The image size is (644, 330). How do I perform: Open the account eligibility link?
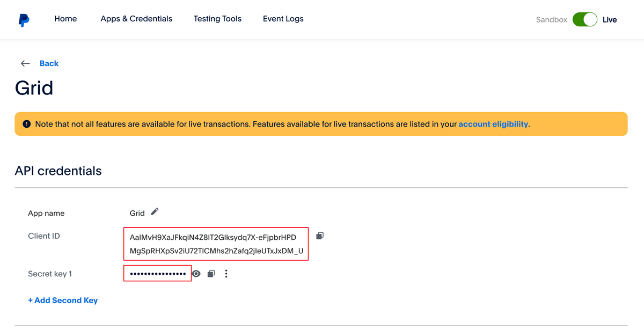(x=493, y=124)
